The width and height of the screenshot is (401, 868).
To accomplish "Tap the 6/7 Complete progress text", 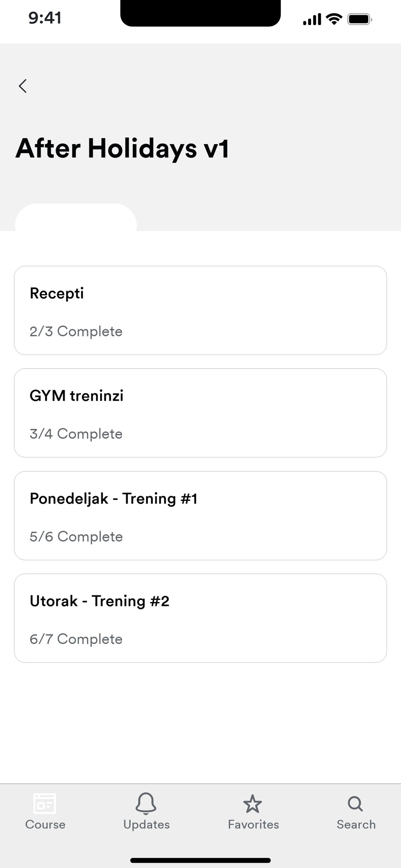I will click(x=76, y=639).
